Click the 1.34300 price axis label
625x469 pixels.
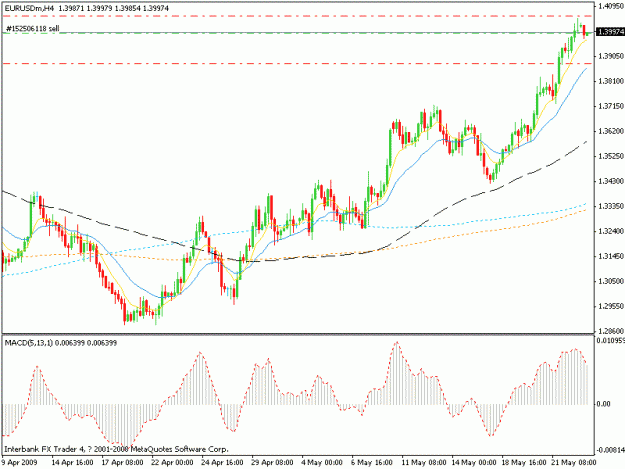611,182
